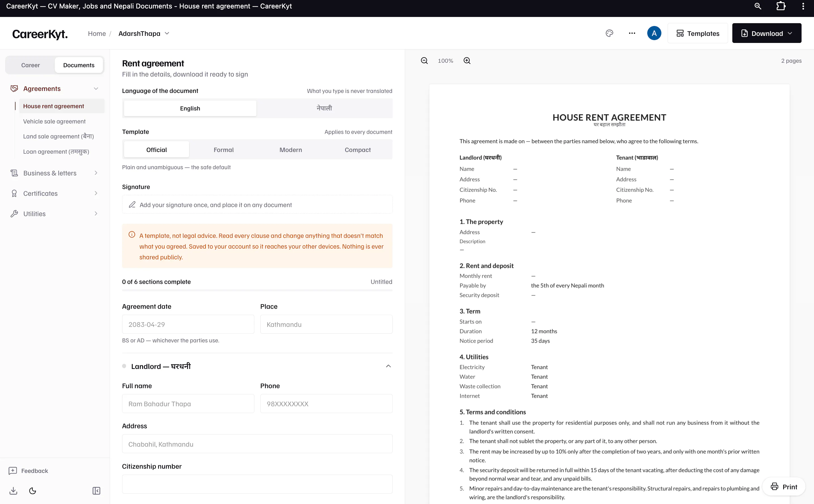Click the '2 pages' count

tap(791, 61)
